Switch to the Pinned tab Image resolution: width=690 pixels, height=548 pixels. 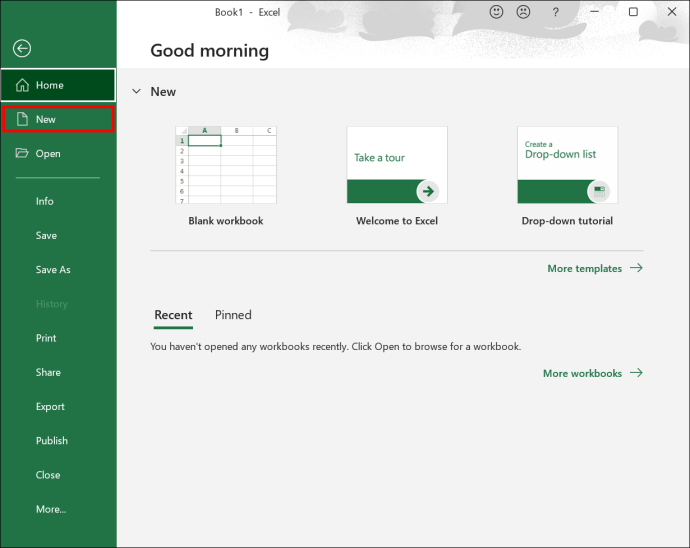tap(233, 315)
